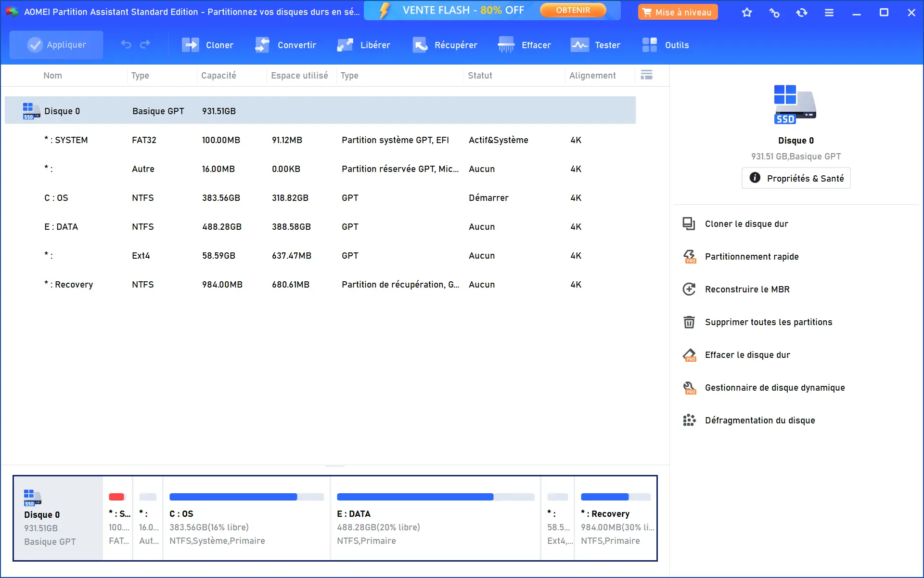924x578 pixels.
Task: Open Propriétés & Santé button
Action: pos(796,178)
